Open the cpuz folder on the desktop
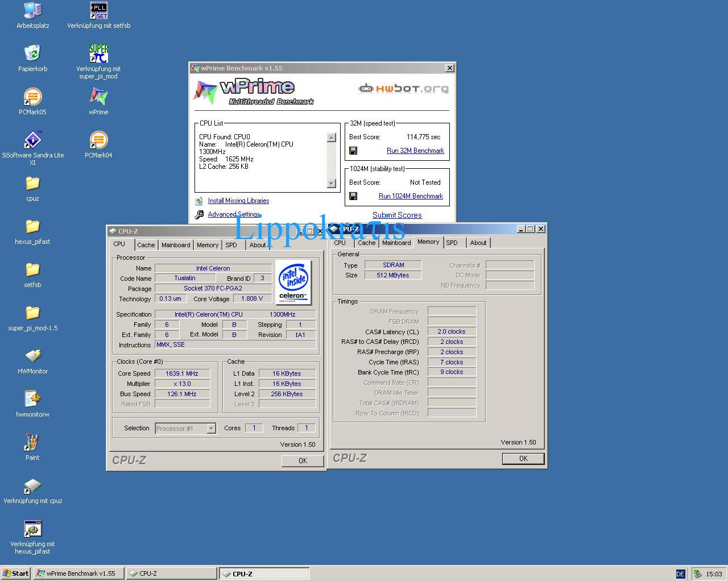Screen dimensions: 728x582 [32, 183]
